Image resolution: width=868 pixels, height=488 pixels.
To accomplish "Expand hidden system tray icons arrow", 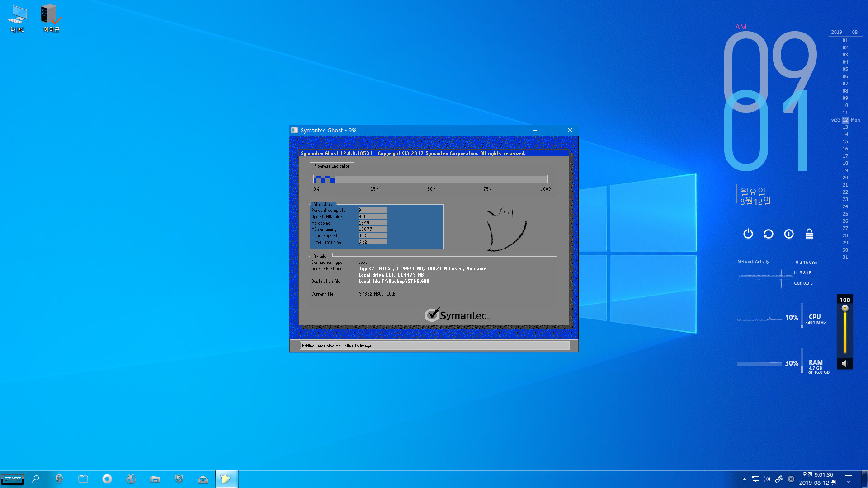I will pos(744,479).
